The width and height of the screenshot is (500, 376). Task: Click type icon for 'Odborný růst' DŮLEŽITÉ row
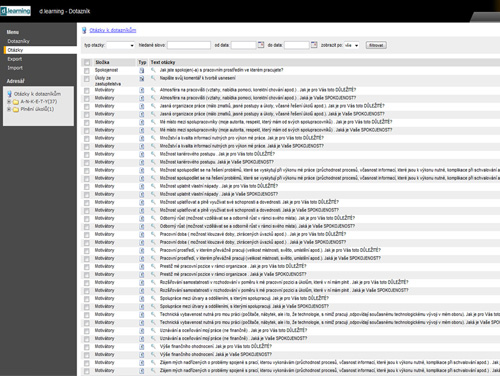pos(142,218)
